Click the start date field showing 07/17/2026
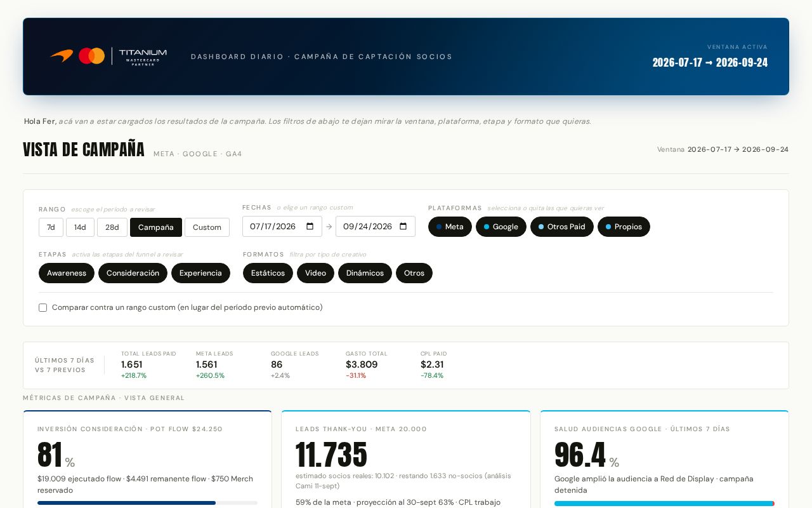The image size is (812, 508). click(x=282, y=227)
